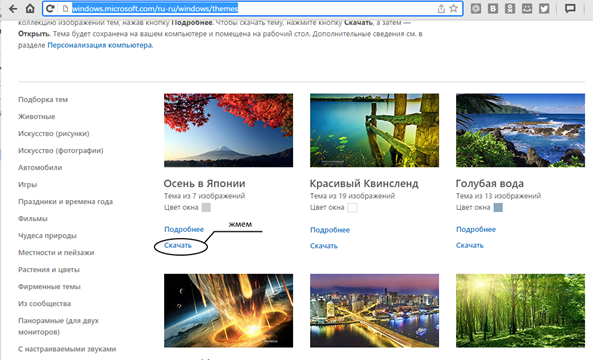
Task: Click 'Тема из 19 изображений' text
Action: (352, 196)
